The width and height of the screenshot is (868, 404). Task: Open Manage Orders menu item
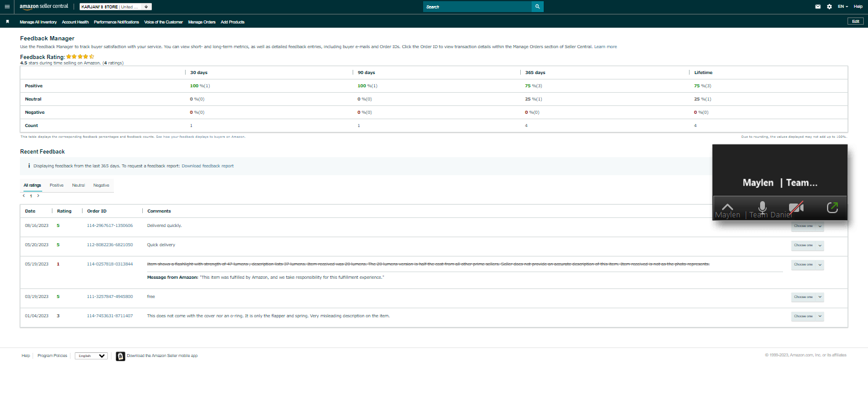202,22
